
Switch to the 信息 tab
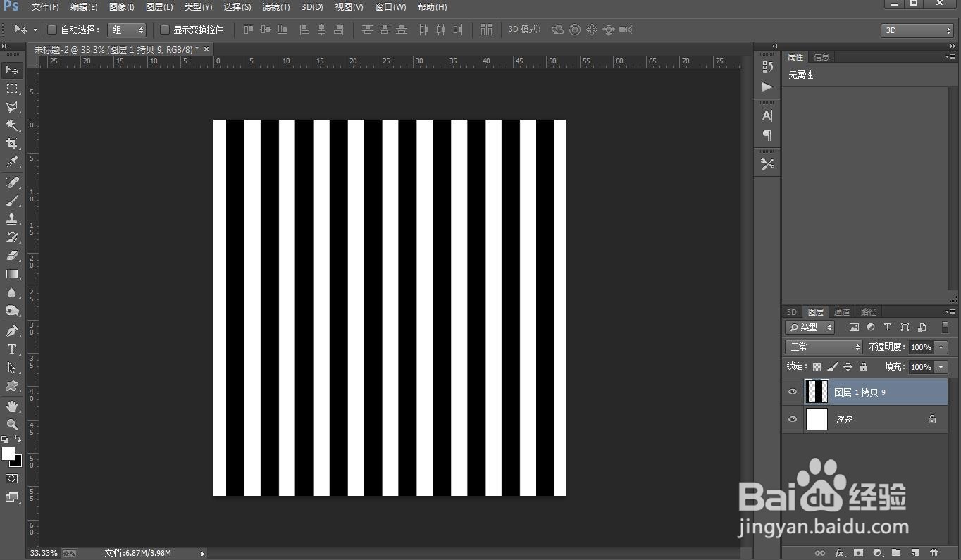click(821, 57)
